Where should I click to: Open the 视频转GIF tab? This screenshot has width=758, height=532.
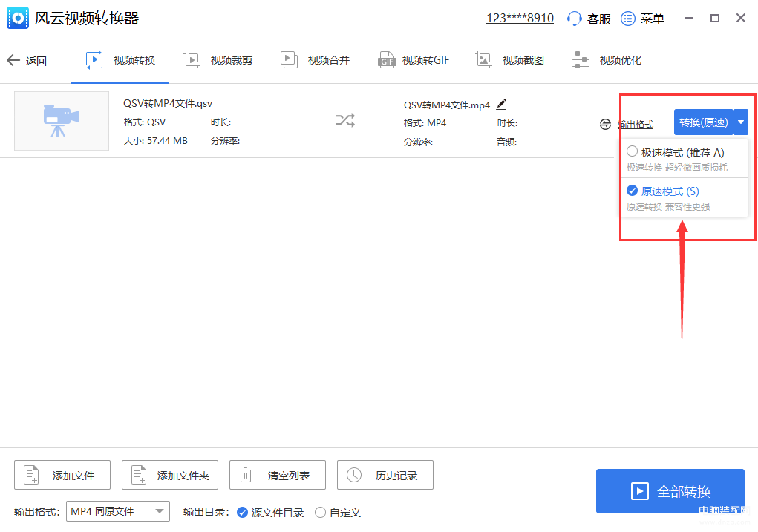[414, 60]
